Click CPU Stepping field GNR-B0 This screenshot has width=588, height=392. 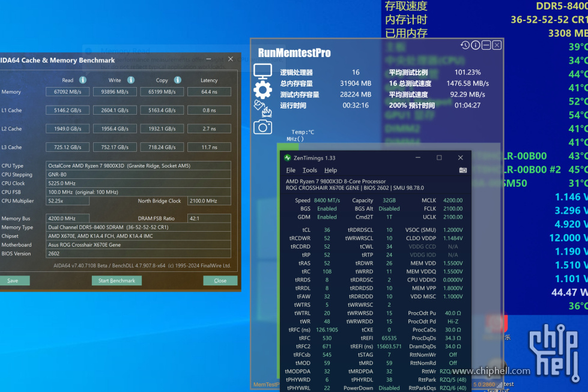coord(138,175)
